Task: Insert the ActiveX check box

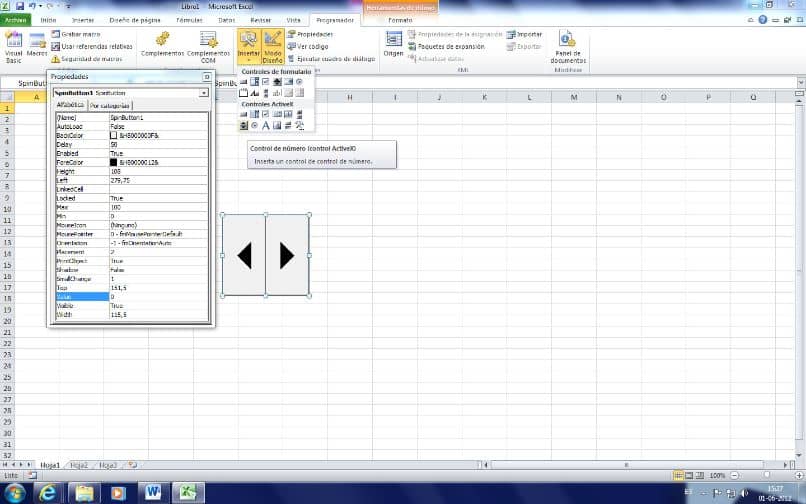Action: pyautogui.click(x=265, y=114)
